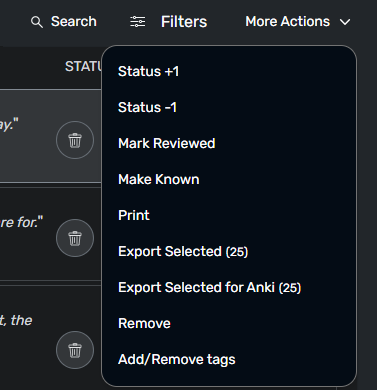Image resolution: width=377 pixels, height=390 pixels.
Task: Select Mark Reviewed
Action: tap(167, 143)
